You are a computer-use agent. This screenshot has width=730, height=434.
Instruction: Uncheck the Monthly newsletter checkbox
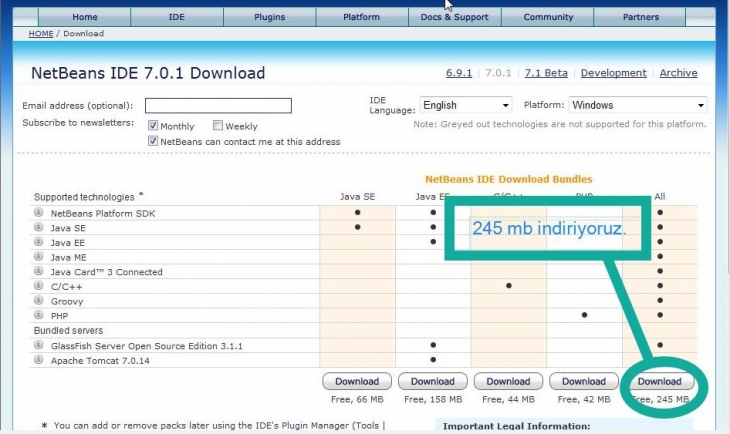154,126
